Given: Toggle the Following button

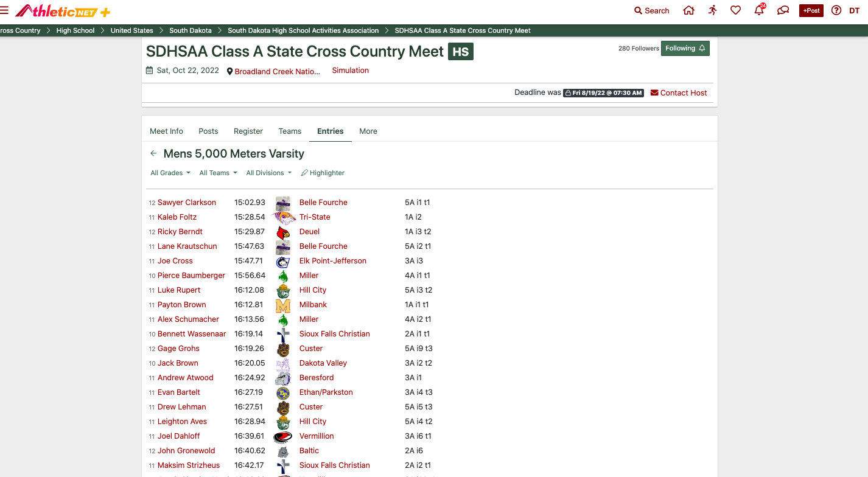Looking at the screenshot, I should 685,48.
